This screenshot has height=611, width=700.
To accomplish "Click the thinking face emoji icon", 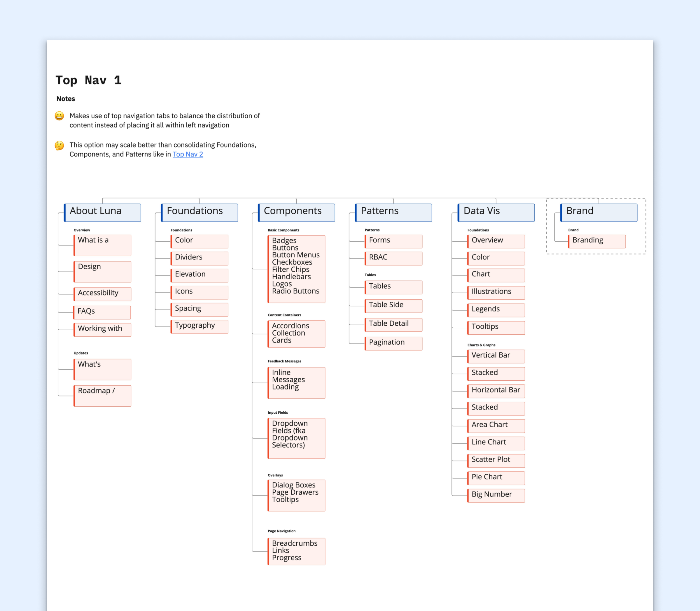I will pyautogui.click(x=60, y=145).
